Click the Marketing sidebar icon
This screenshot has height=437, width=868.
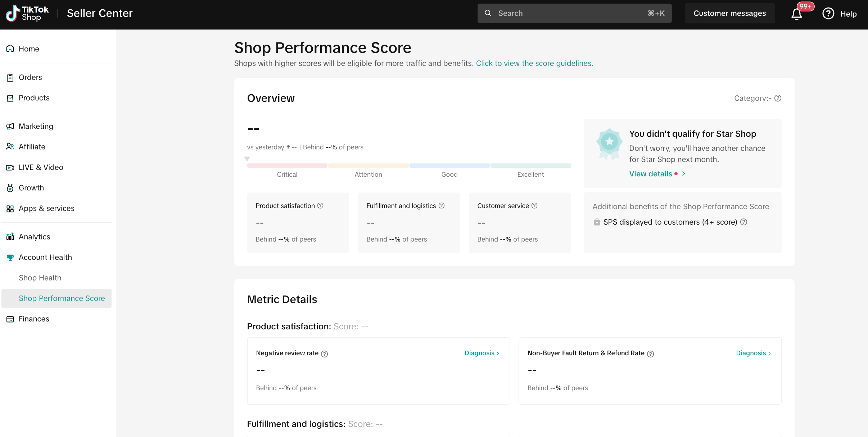[10, 126]
